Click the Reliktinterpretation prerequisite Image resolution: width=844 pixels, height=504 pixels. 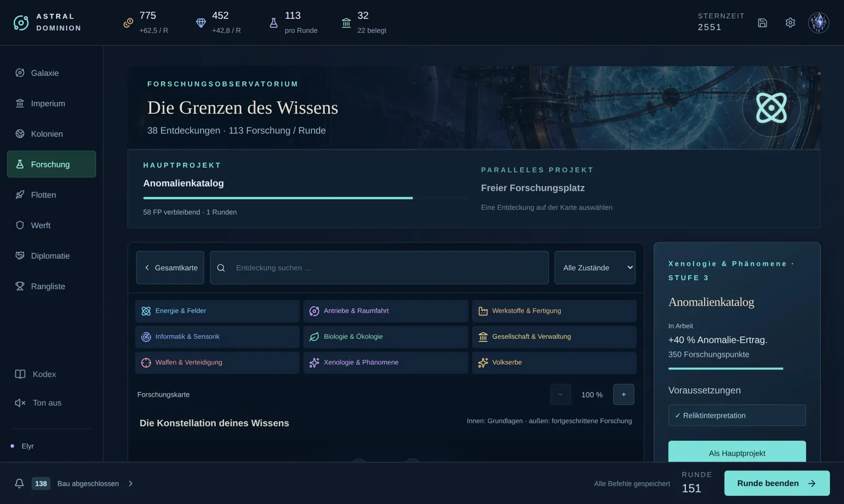[x=737, y=415]
